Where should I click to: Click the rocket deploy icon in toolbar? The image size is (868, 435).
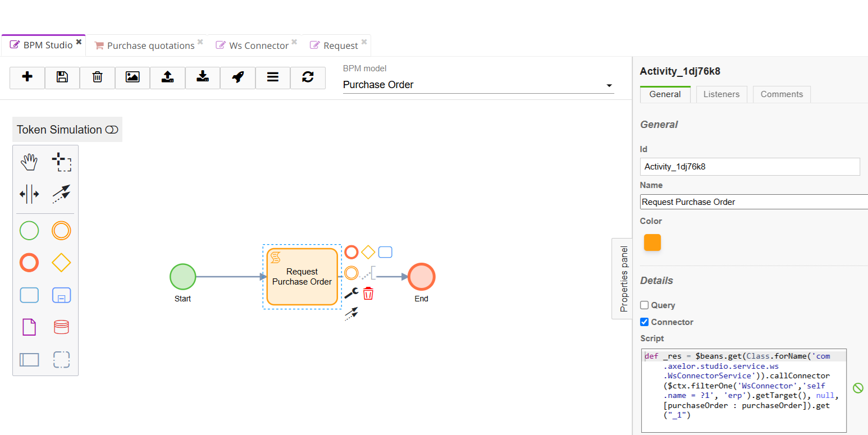click(x=237, y=77)
